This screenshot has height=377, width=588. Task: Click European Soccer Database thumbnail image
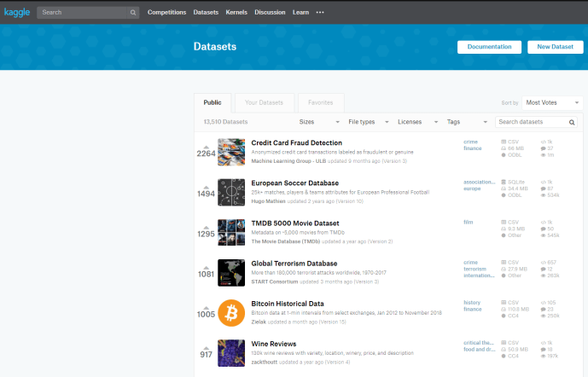231,192
